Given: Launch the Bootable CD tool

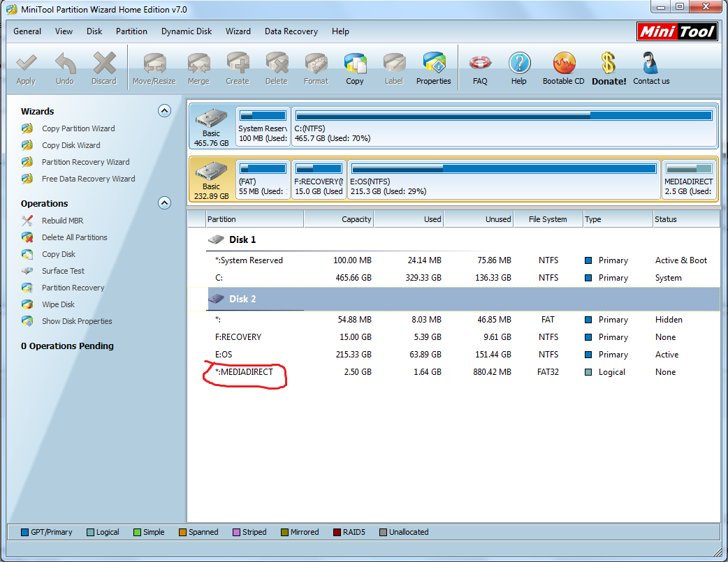Looking at the screenshot, I should click(x=564, y=68).
